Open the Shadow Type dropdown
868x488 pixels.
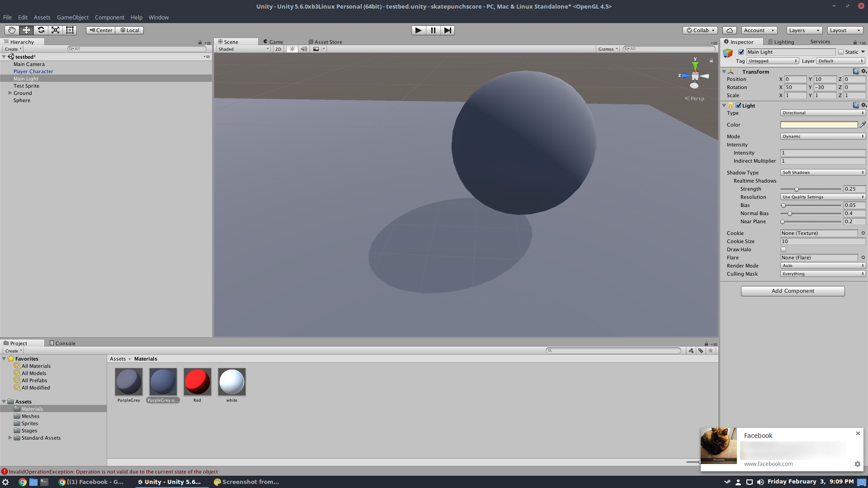click(x=823, y=173)
